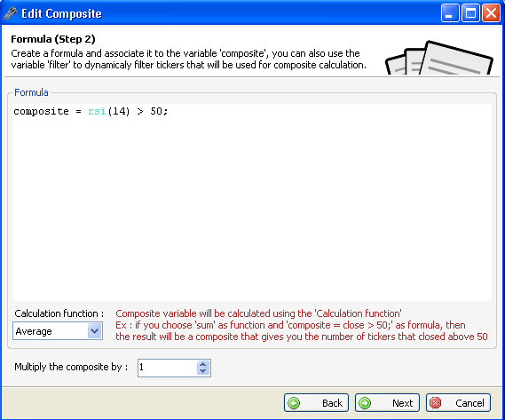Click the Multiply the composite by field
Viewport: 505px width, 420px height.
click(174, 368)
